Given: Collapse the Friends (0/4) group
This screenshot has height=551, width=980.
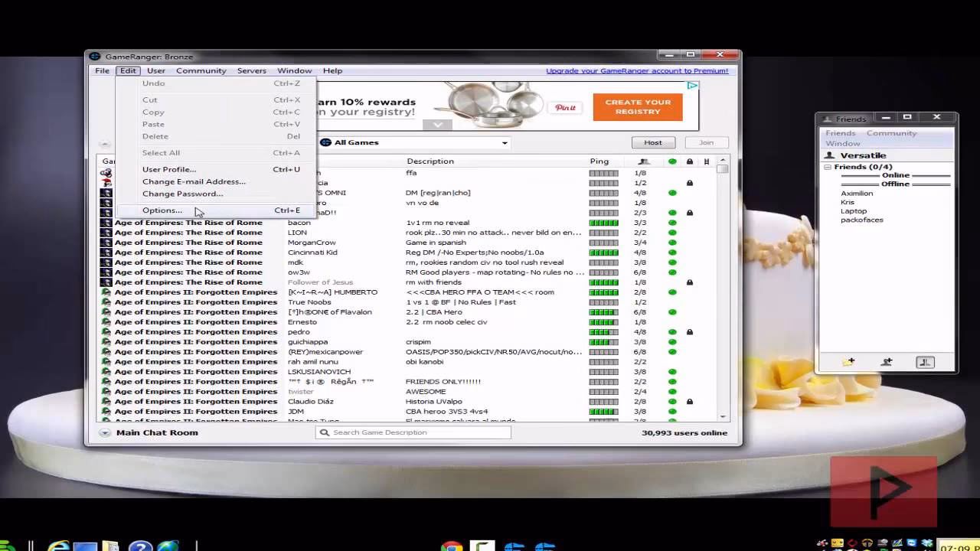Looking at the screenshot, I should point(828,167).
